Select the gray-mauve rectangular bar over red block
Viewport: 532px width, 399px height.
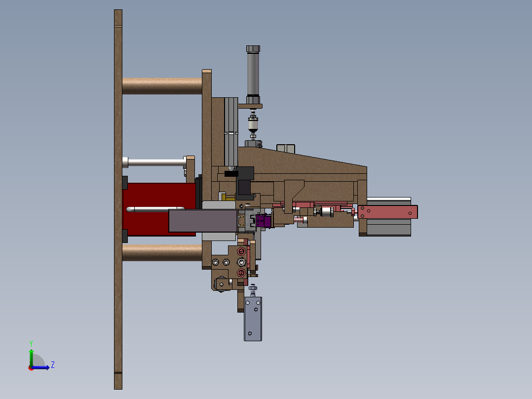click(x=203, y=221)
